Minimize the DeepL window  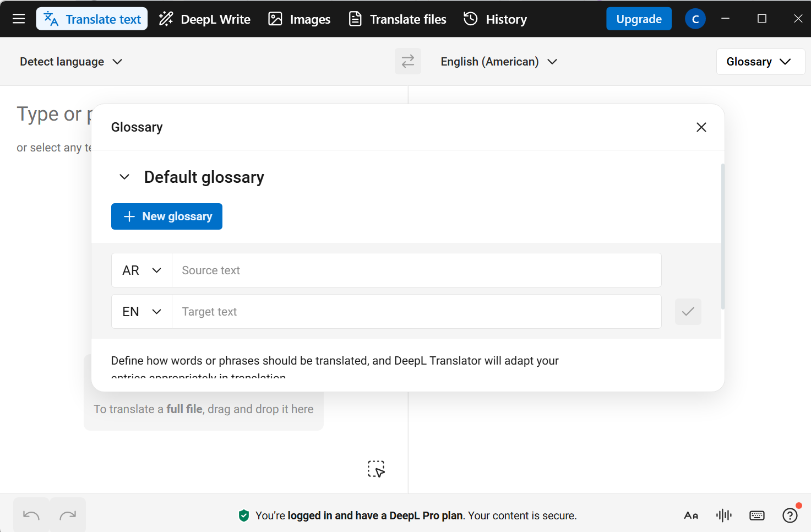tap(726, 19)
